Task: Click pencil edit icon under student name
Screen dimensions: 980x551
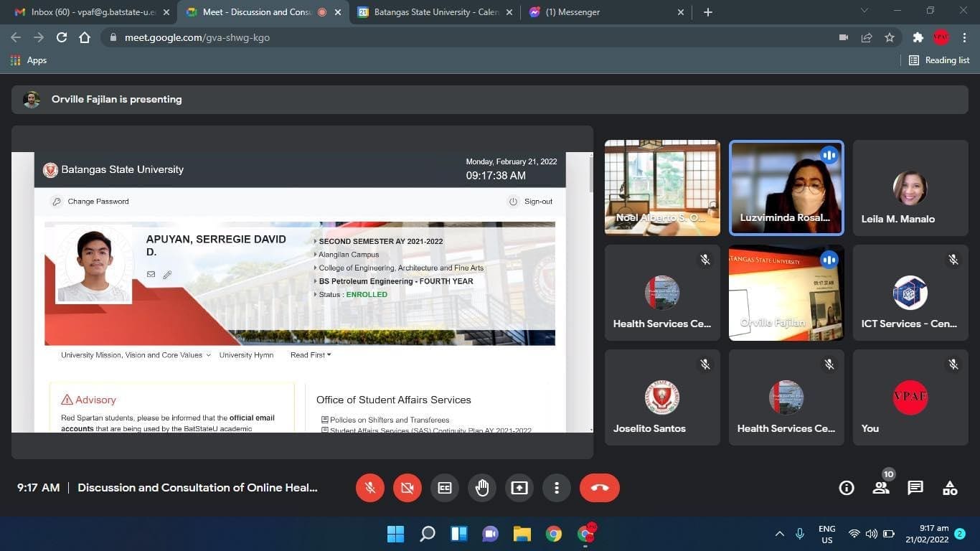Action: (x=167, y=274)
